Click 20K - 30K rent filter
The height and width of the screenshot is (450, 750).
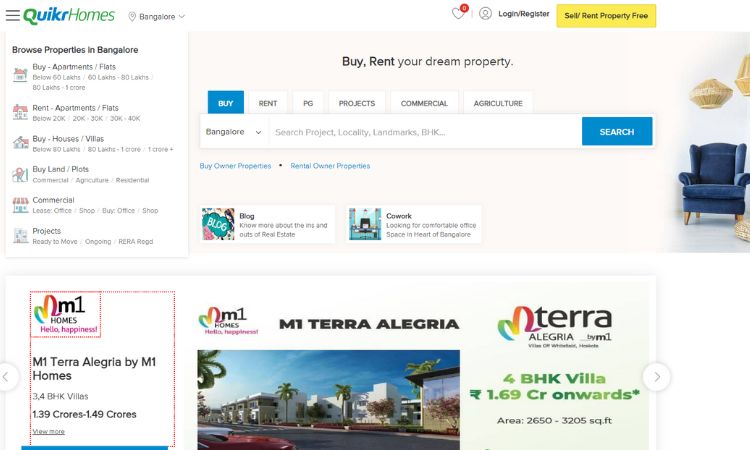(x=88, y=119)
